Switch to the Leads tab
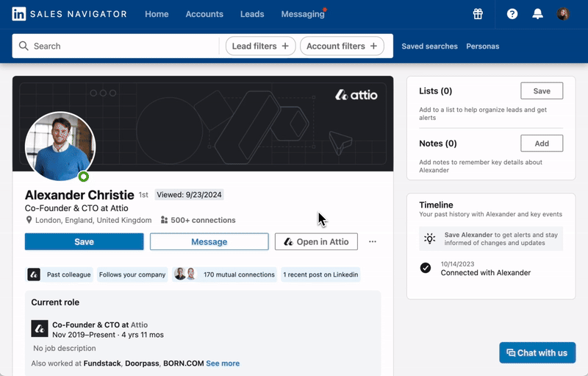The image size is (588, 376). (252, 14)
